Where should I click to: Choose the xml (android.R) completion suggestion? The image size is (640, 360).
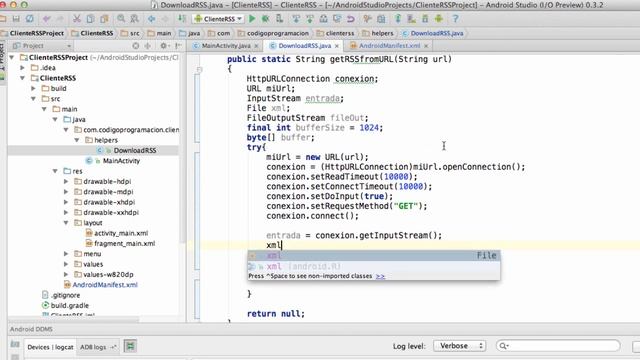[373, 267]
